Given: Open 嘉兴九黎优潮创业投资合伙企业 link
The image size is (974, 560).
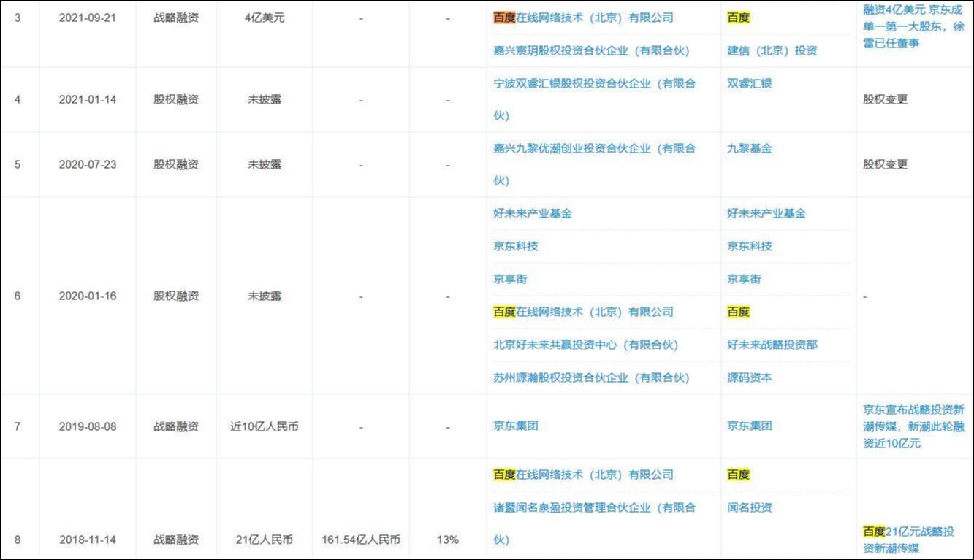Looking at the screenshot, I should [594, 164].
